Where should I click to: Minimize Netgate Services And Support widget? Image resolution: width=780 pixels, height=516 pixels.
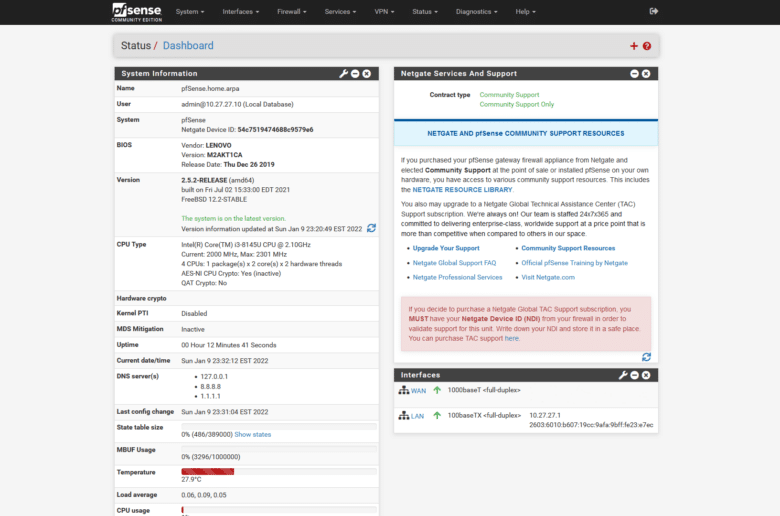[x=634, y=74]
